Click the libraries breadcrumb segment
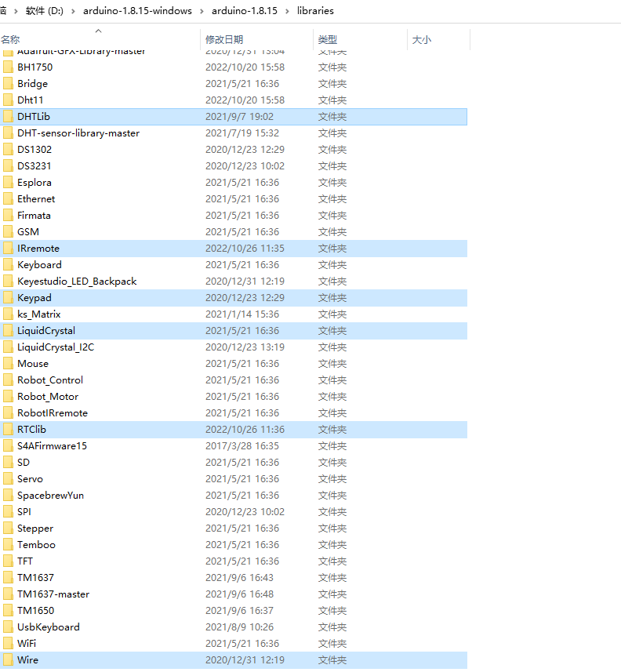 315,11
